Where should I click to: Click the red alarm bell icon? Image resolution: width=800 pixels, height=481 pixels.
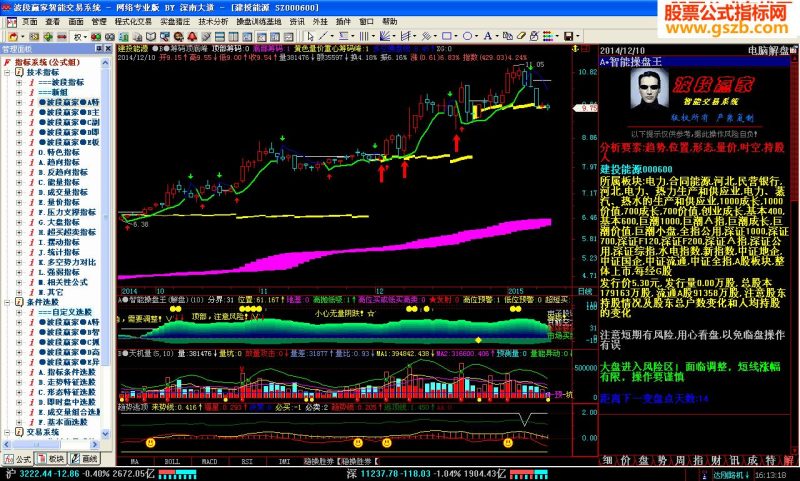coord(192,37)
